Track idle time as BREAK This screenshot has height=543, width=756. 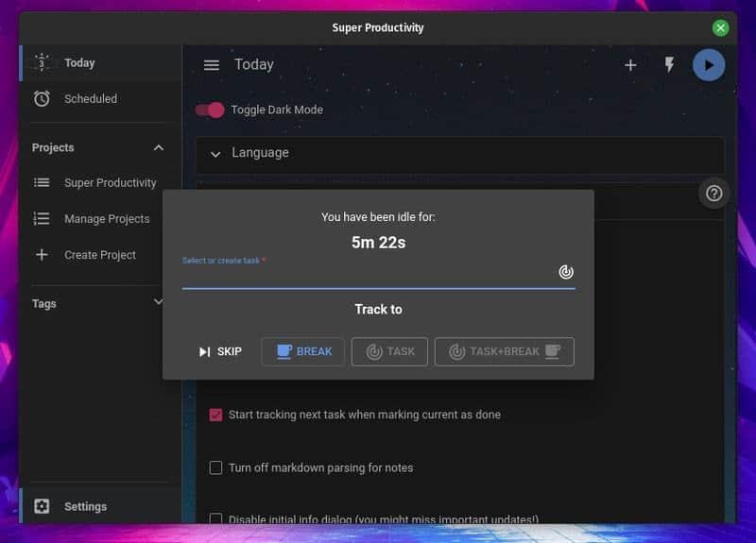click(x=303, y=351)
